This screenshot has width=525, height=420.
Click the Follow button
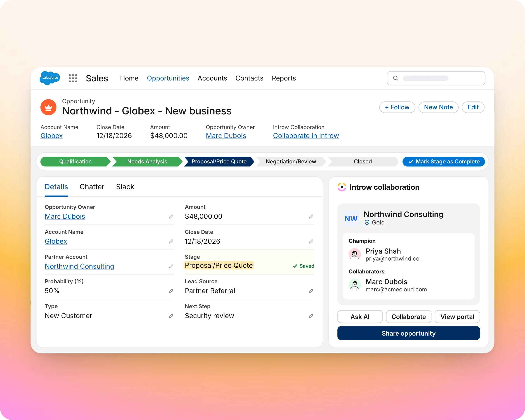[397, 107]
